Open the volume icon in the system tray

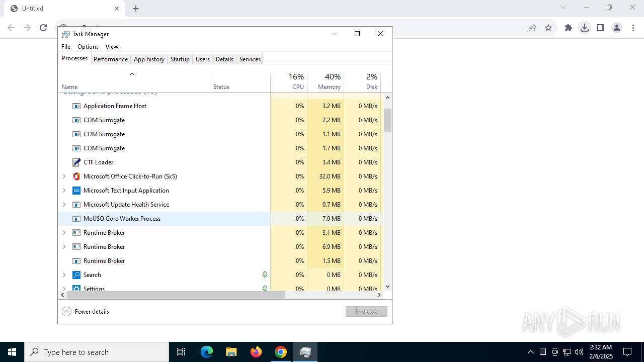click(x=579, y=352)
